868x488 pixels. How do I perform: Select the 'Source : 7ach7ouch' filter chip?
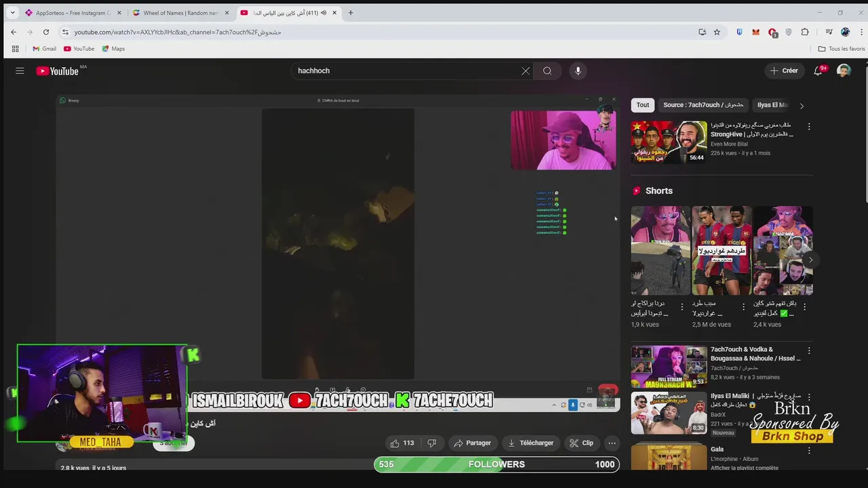[x=703, y=105]
